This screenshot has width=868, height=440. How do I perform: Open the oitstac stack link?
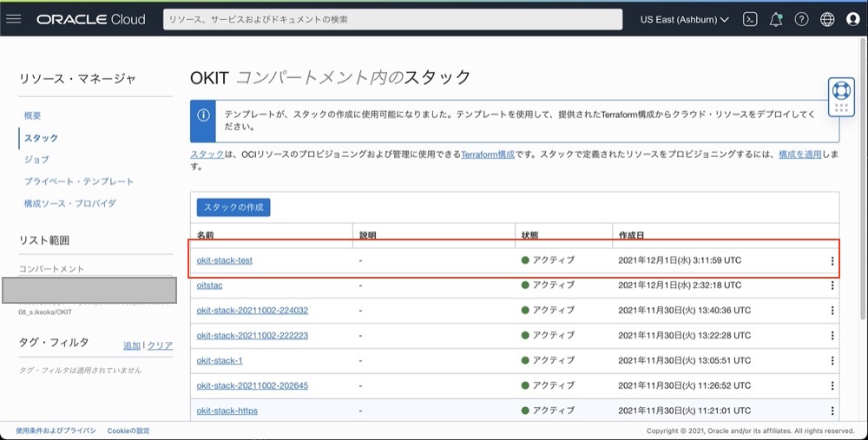pos(209,285)
